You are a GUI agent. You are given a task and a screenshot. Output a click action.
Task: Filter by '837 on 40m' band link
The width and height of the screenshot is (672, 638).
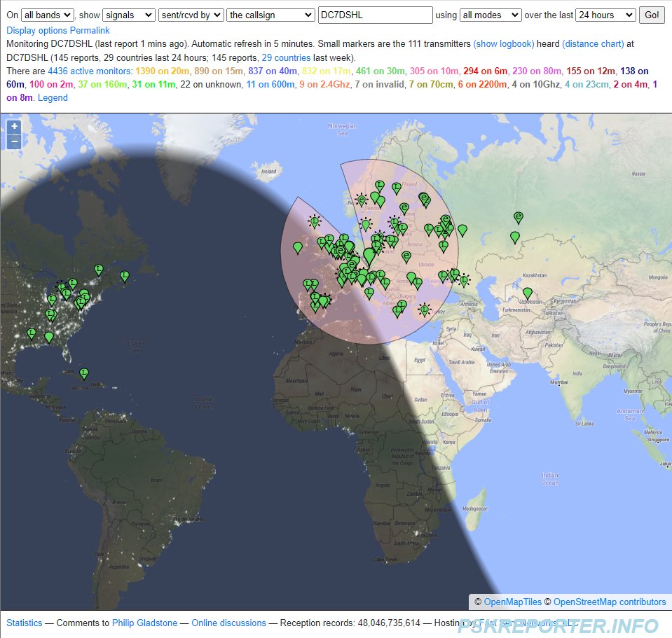pos(273,71)
